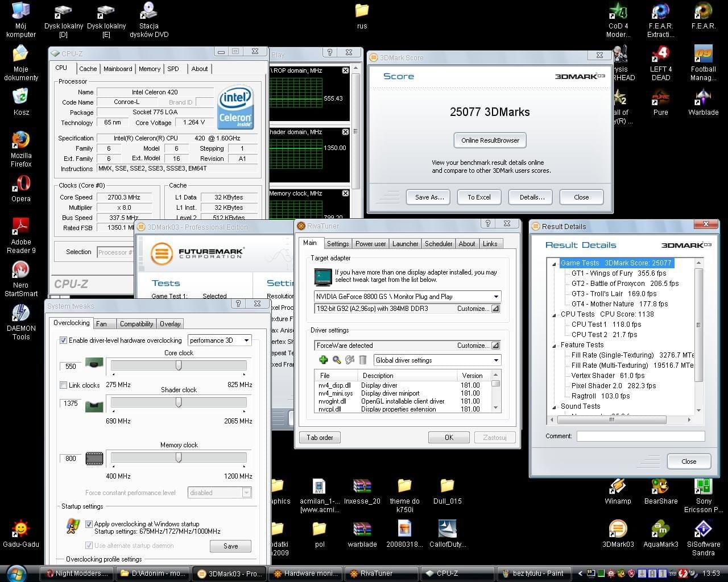This screenshot has width=728, height=582.
Task: Open Night Modders taskbar window
Action: pyautogui.click(x=77, y=573)
